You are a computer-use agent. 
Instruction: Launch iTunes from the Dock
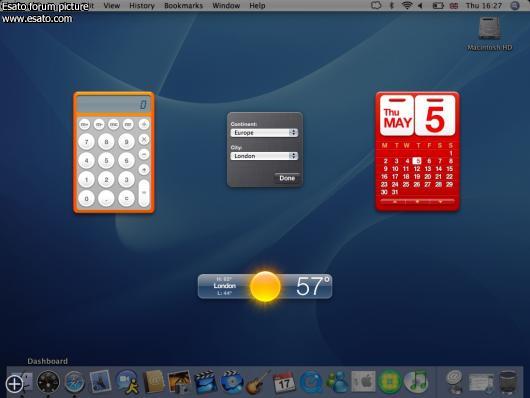tap(416, 382)
